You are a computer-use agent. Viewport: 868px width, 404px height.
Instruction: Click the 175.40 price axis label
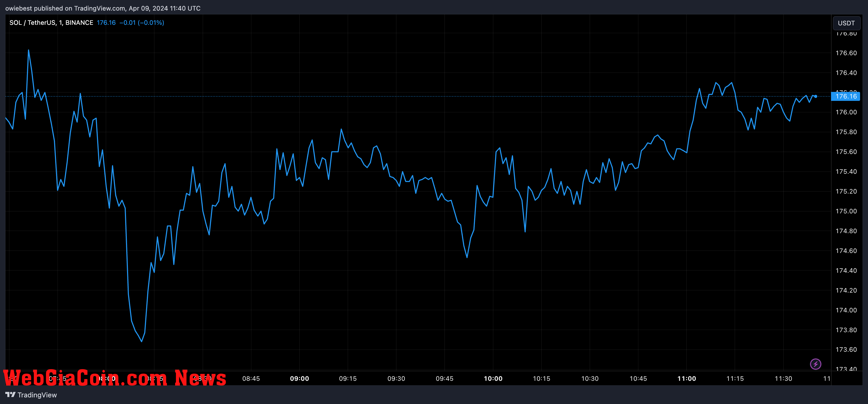[846, 172]
